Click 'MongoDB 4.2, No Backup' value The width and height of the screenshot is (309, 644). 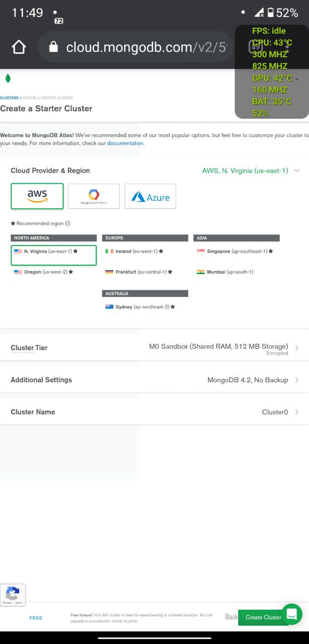[x=248, y=380]
